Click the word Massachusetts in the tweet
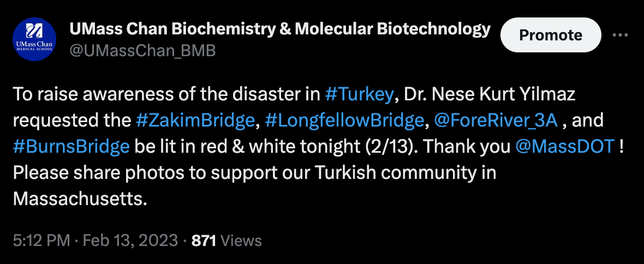This screenshot has height=264, width=644. (80, 199)
